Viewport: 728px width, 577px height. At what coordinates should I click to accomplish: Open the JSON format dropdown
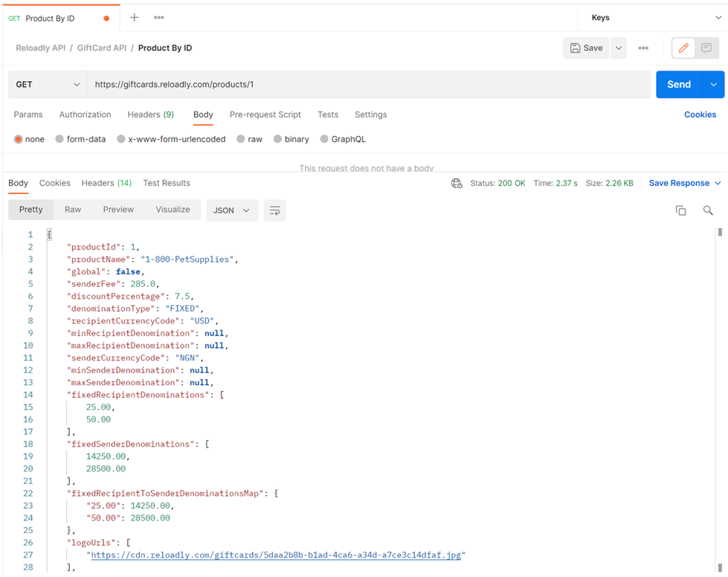[x=232, y=210]
